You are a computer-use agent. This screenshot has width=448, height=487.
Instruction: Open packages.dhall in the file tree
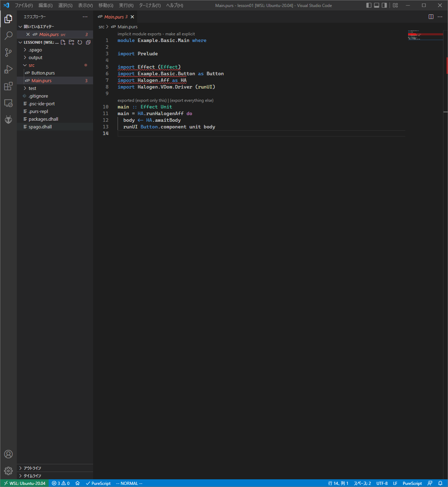[55, 119]
